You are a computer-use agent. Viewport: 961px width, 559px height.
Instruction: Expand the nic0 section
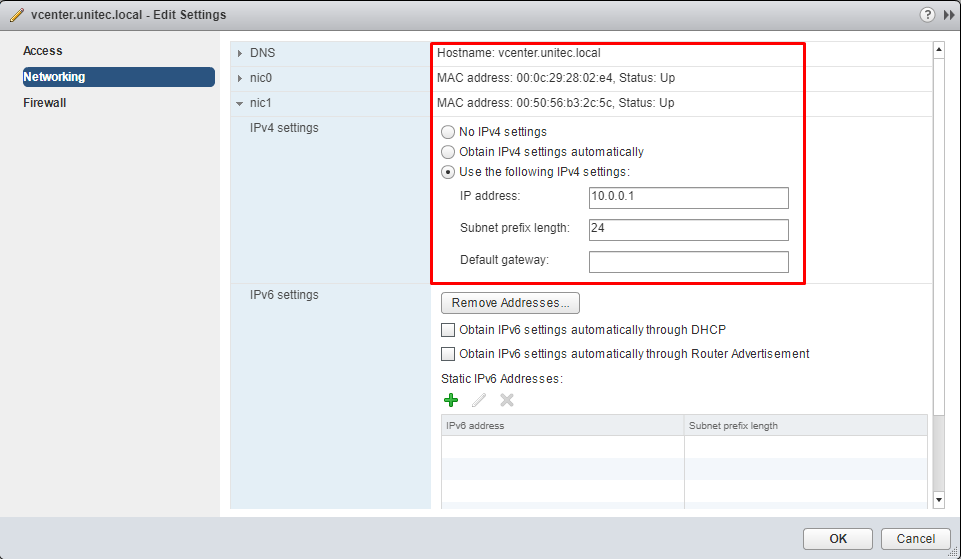click(240, 78)
